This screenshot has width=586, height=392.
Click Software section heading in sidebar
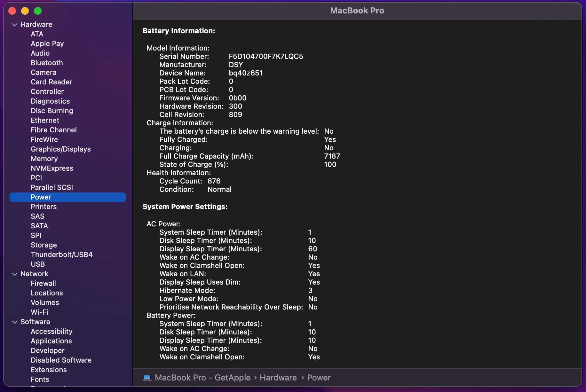coord(35,322)
